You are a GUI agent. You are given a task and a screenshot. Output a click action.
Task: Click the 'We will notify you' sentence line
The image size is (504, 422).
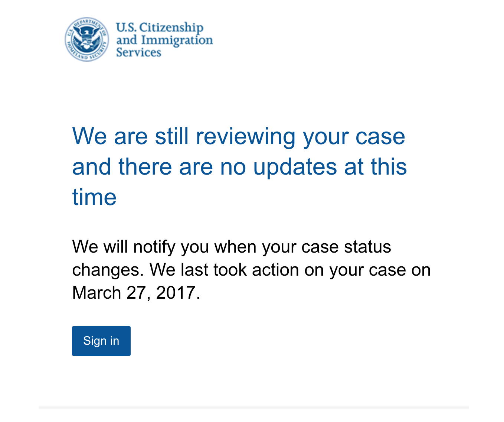[x=232, y=247]
